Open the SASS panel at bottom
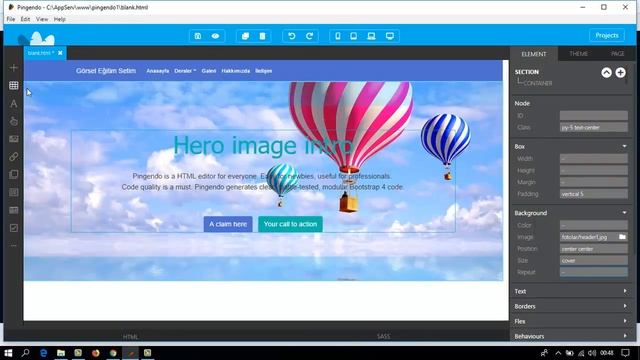640x360 pixels. 383,336
